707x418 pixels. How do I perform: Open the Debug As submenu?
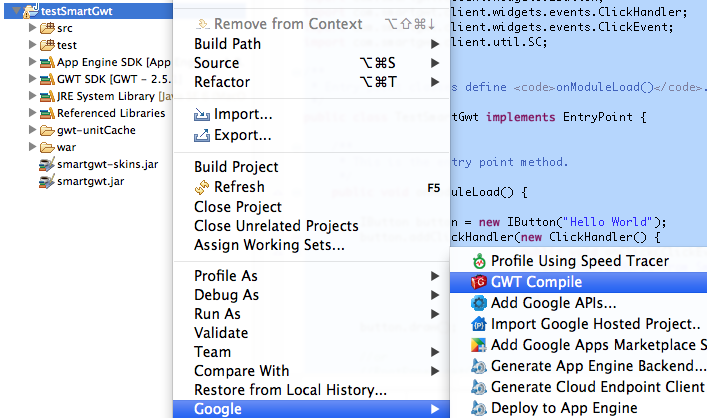(x=311, y=295)
